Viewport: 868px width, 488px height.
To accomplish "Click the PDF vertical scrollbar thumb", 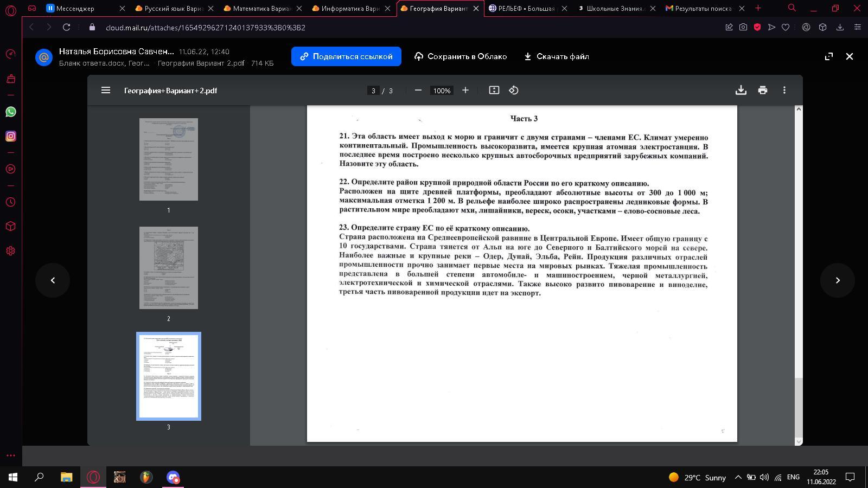I will click(x=798, y=407).
